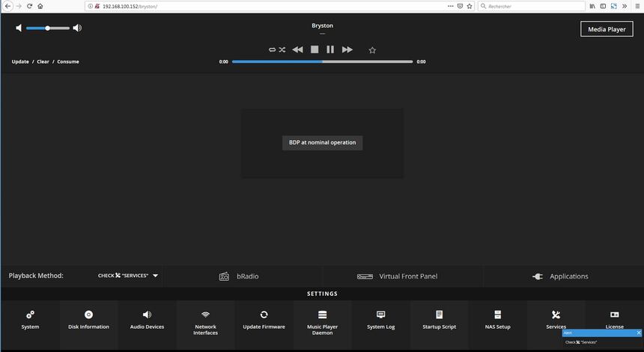Click the browser back button

click(x=7, y=6)
